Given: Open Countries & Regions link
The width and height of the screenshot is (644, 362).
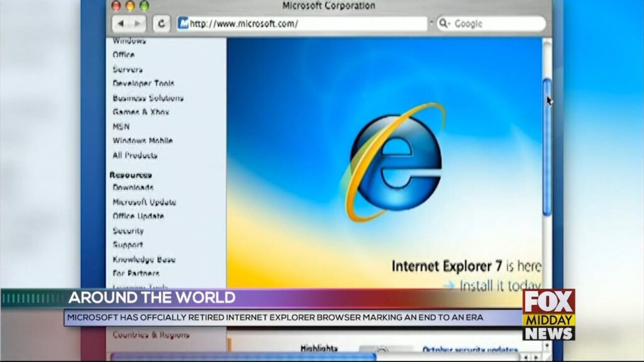Looking at the screenshot, I should pyautogui.click(x=151, y=335).
